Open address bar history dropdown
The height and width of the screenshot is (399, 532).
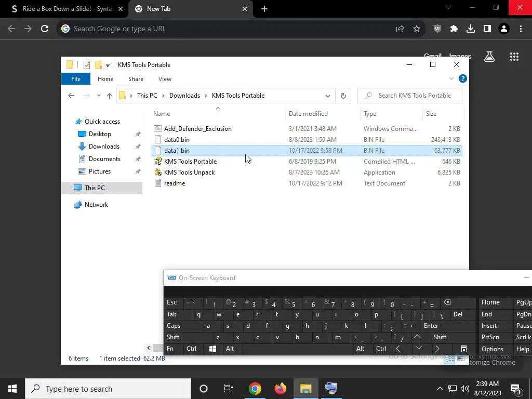point(328,96)
